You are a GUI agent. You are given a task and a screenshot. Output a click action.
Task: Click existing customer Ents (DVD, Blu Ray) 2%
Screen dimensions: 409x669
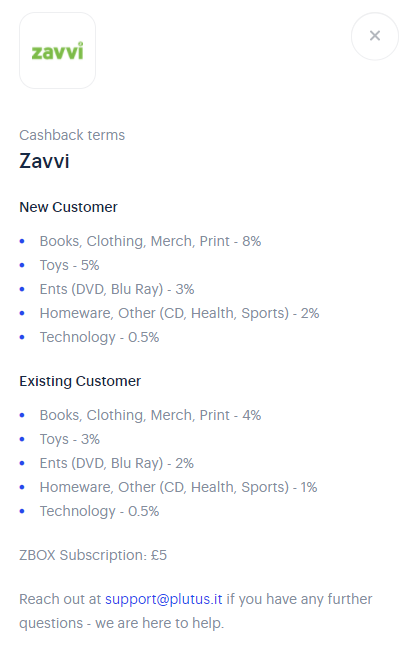(x=117, y=463)
